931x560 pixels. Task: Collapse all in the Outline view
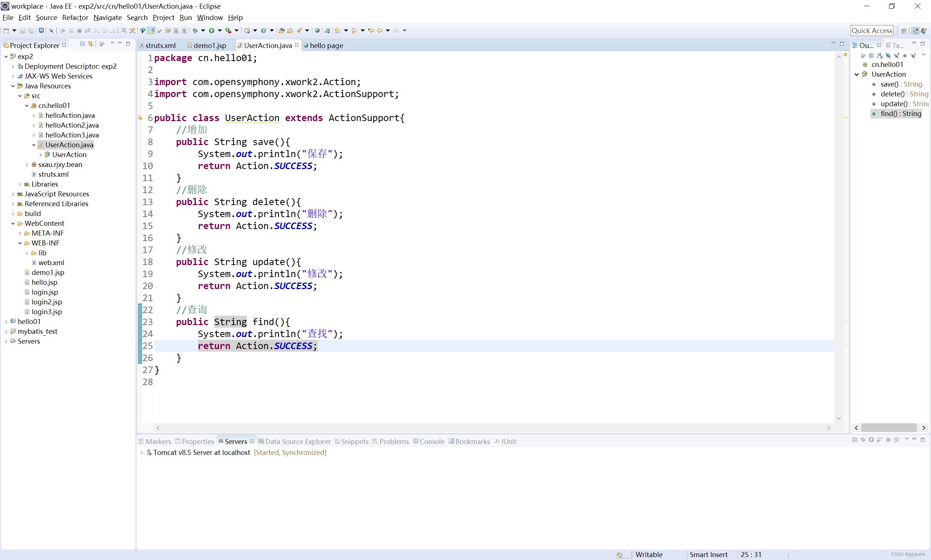(872, 56)
